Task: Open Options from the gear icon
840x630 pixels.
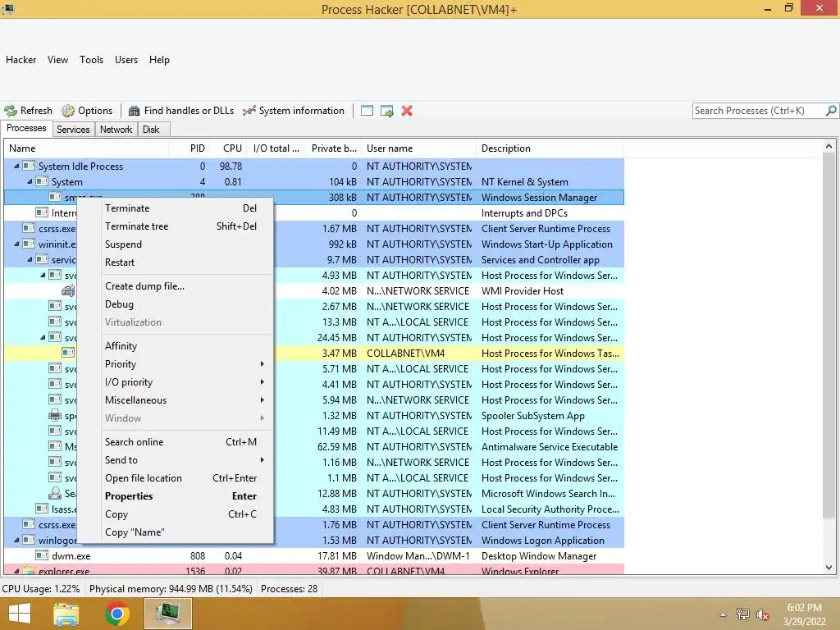Action: tap(68, 111)
